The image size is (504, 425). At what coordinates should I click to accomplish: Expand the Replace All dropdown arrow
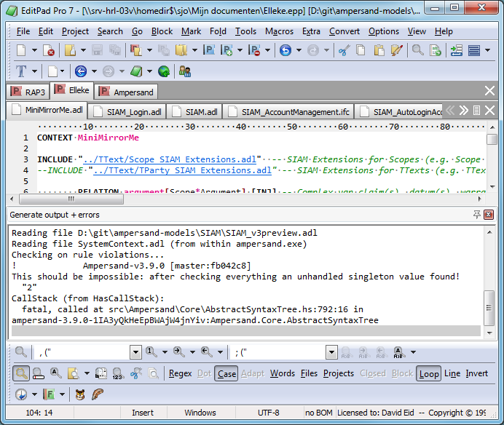pos(414,352)
